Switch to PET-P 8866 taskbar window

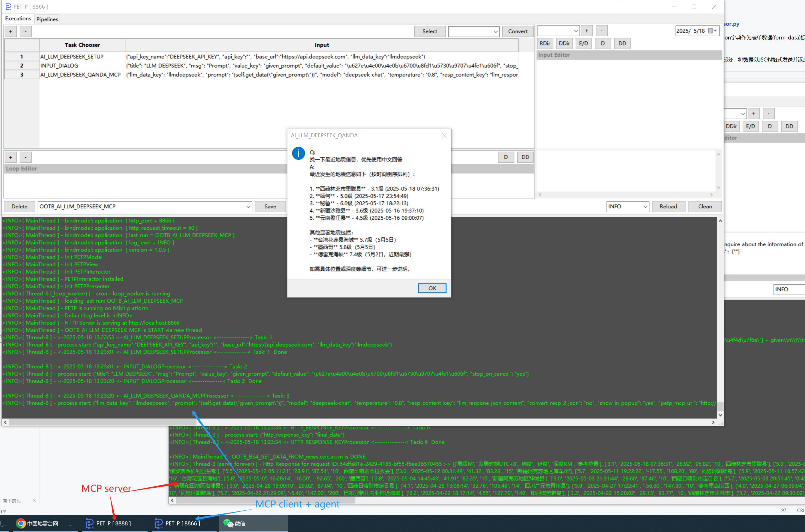coord(178,523)
